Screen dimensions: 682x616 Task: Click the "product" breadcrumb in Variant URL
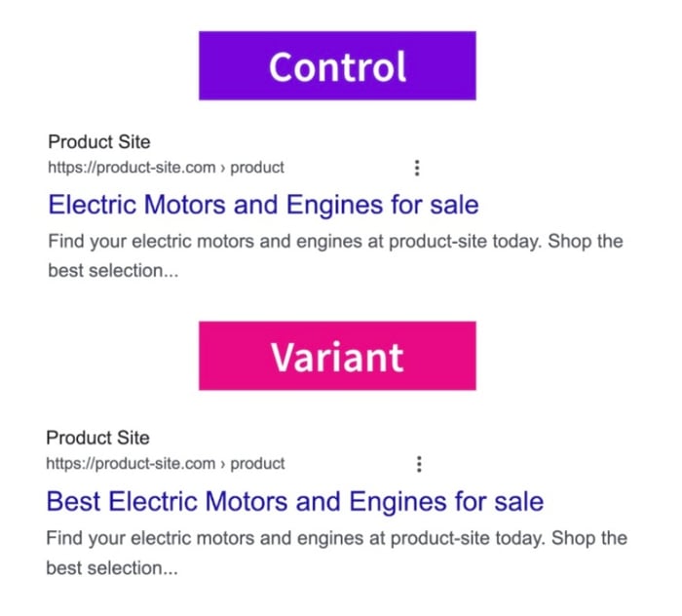point(257,464)
